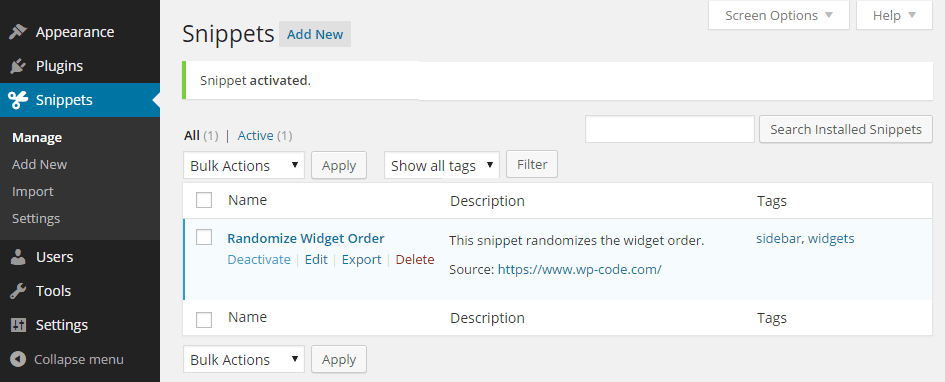Click the Collapse menu arrow icon

(18, 360)
